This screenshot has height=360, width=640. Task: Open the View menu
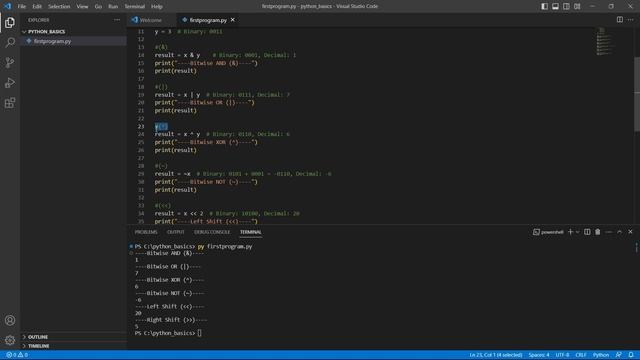tap(82, 7)
